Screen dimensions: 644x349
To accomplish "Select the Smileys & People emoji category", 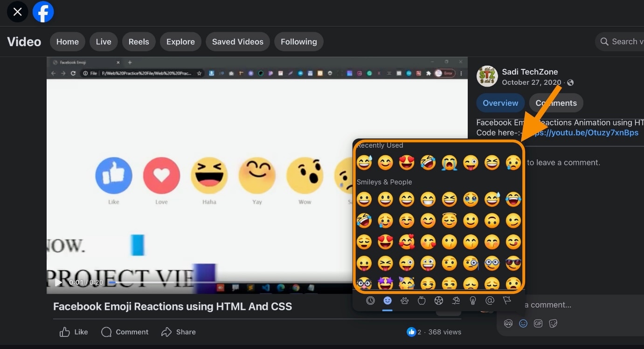I will pos(388,301).
